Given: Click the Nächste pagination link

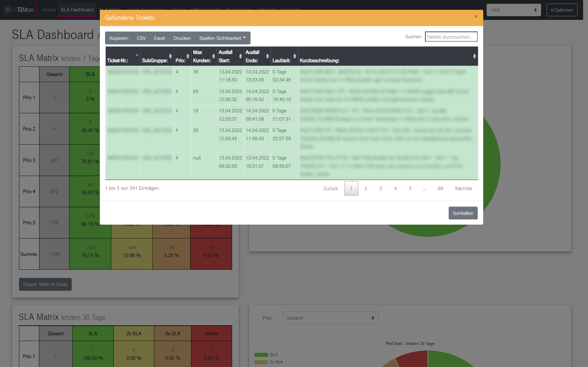Looking at the screenshot, I should click(464, 189).
